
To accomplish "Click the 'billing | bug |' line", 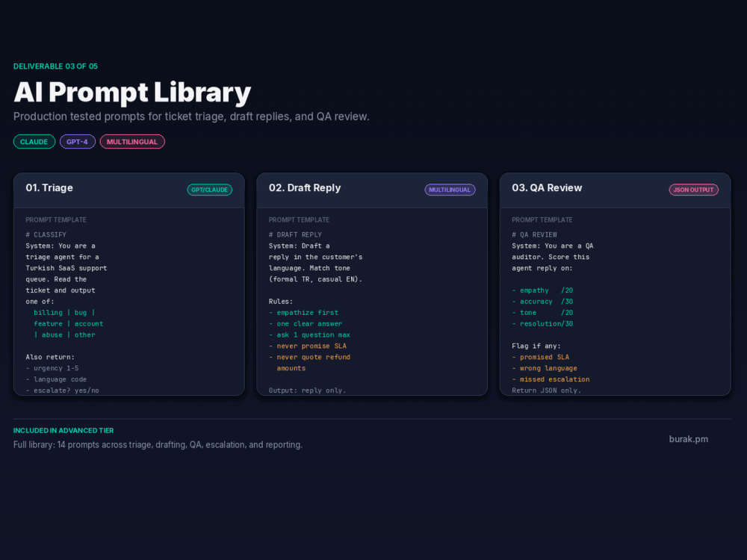I will tap(64, 312).
